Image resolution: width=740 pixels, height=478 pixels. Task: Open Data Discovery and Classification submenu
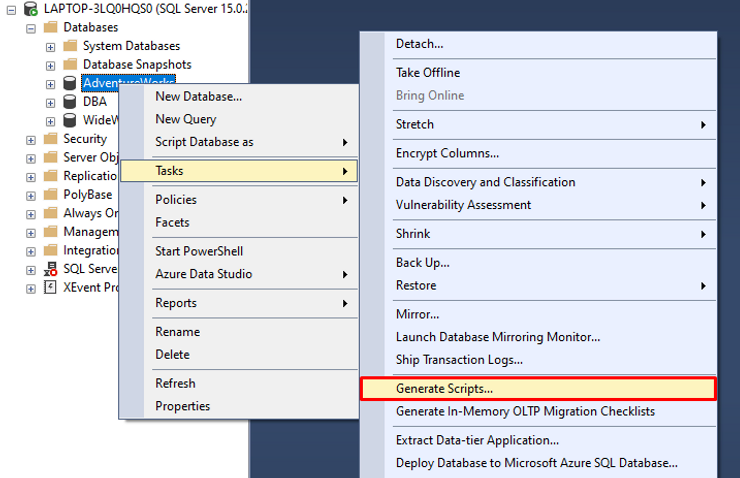pos(538,182)
